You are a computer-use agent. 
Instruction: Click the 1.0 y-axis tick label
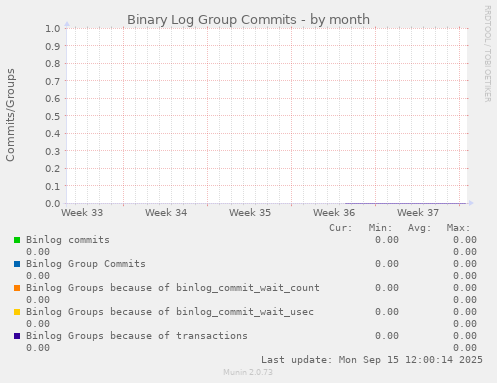(53, 28)
